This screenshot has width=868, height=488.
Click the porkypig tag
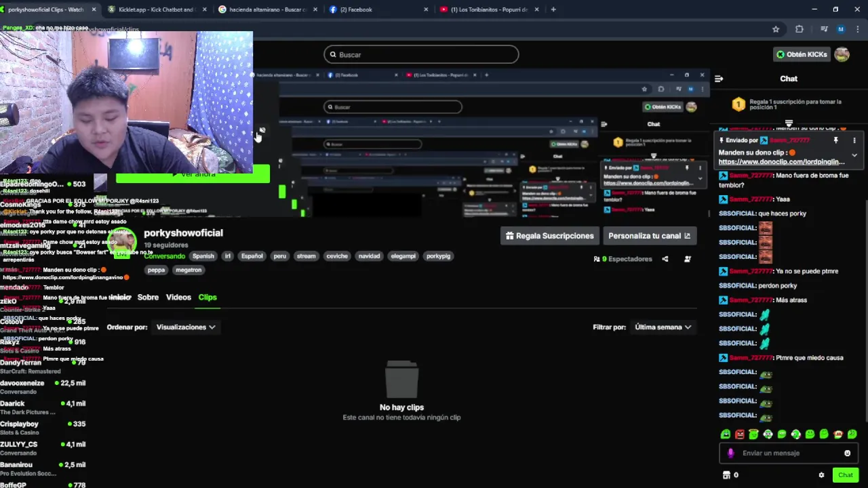(438, 256)
